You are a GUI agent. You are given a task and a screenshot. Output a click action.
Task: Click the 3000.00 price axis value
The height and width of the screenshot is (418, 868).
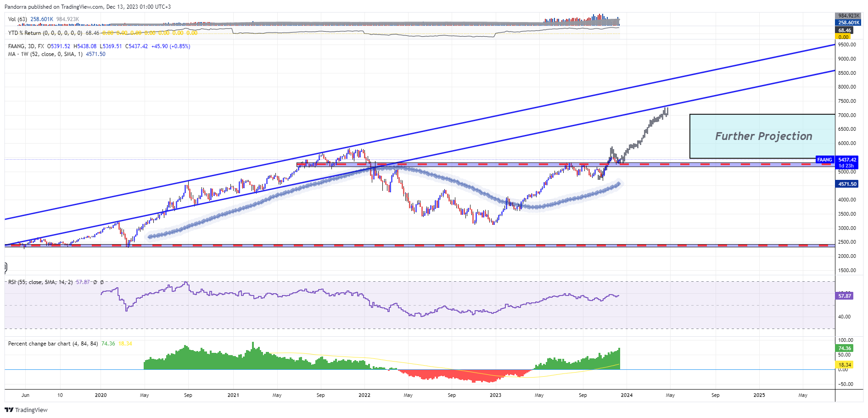(x=847, y=228)
